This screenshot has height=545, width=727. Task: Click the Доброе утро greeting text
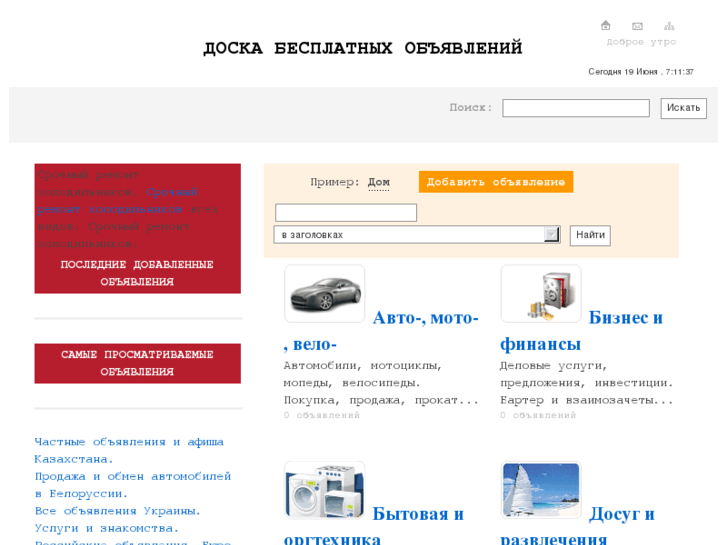641,42
